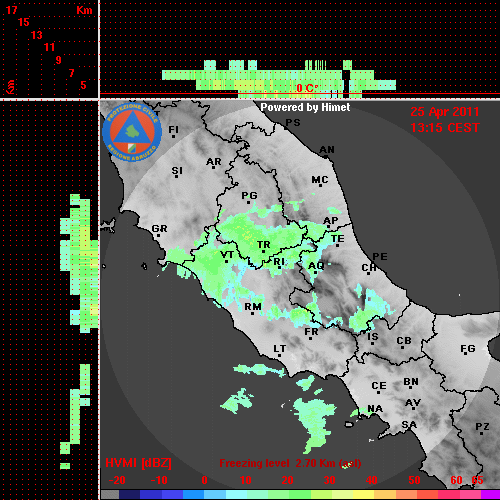Click the LT city label

(x=280, y=349)
